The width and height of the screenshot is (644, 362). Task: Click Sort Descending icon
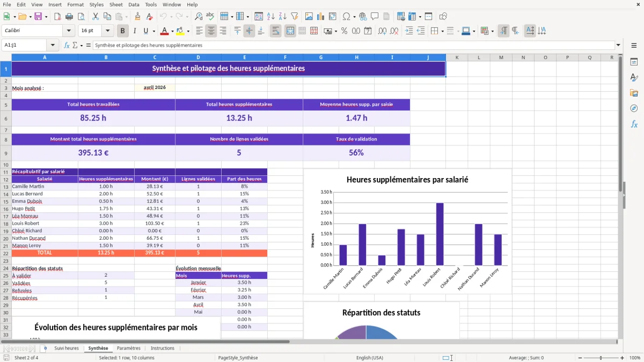(x=283, y=17)
